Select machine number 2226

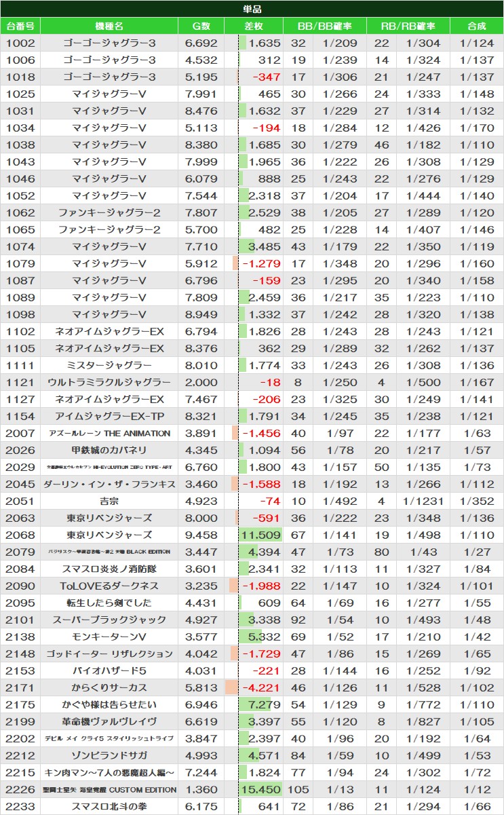tap(20, 789)
